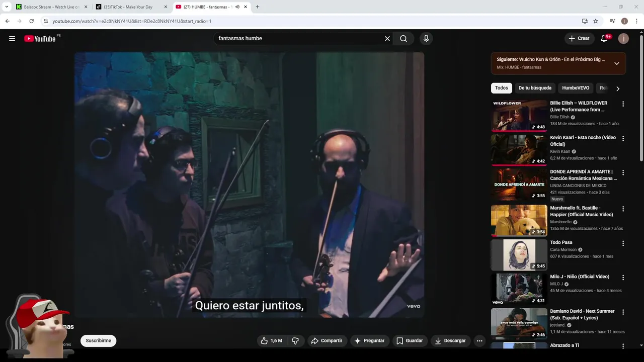The width and height of the screenshot is (644, 362).
Task: Clear the search box with X
Action: coord(387,39)
